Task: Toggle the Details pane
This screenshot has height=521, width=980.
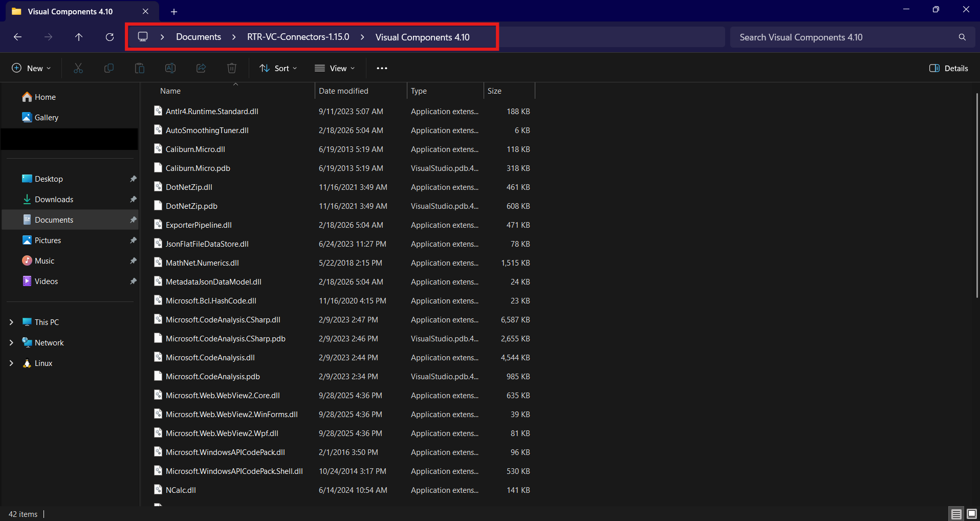Action: [x=948, y=68]
